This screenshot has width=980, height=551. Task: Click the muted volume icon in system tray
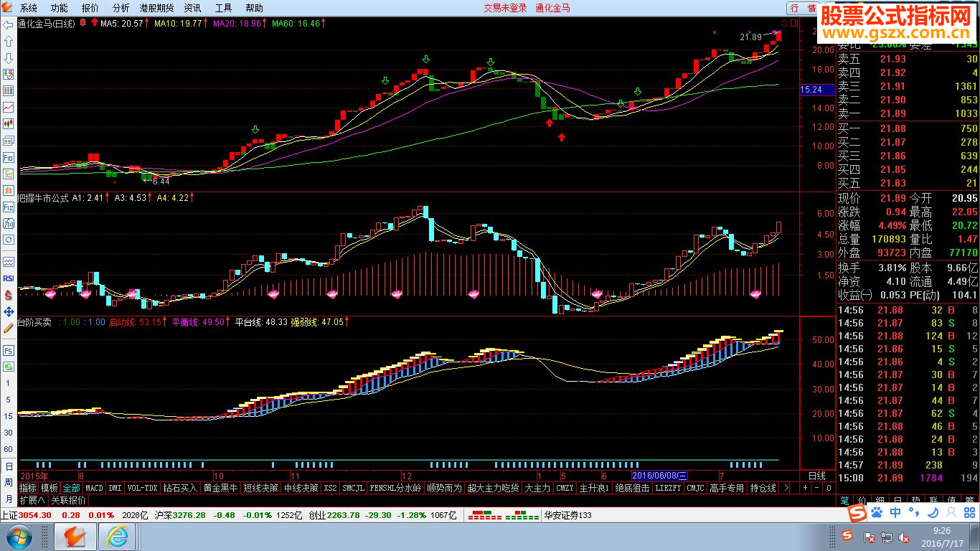click(902, 537)
